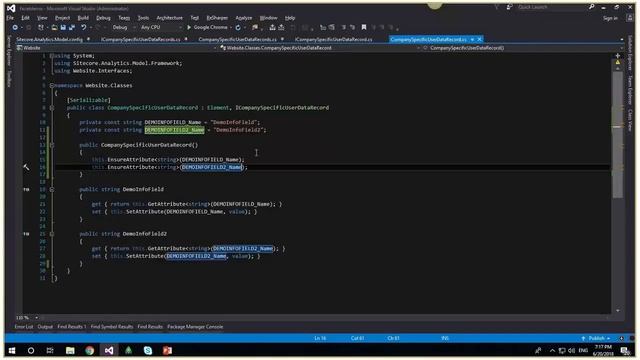Click the volume speaker tray icon
Image resolution: width=640 pixels, height=360 pixels.
tap(571, 351)
